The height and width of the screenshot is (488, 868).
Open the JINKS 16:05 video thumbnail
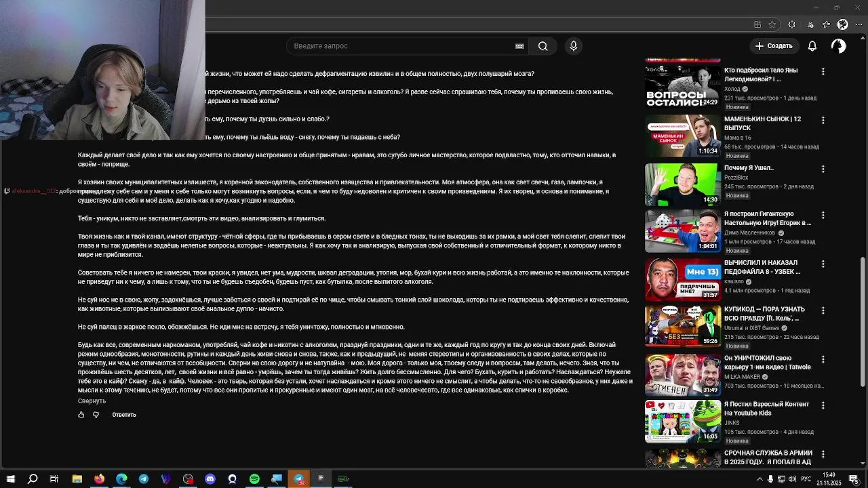coord(682,421)
